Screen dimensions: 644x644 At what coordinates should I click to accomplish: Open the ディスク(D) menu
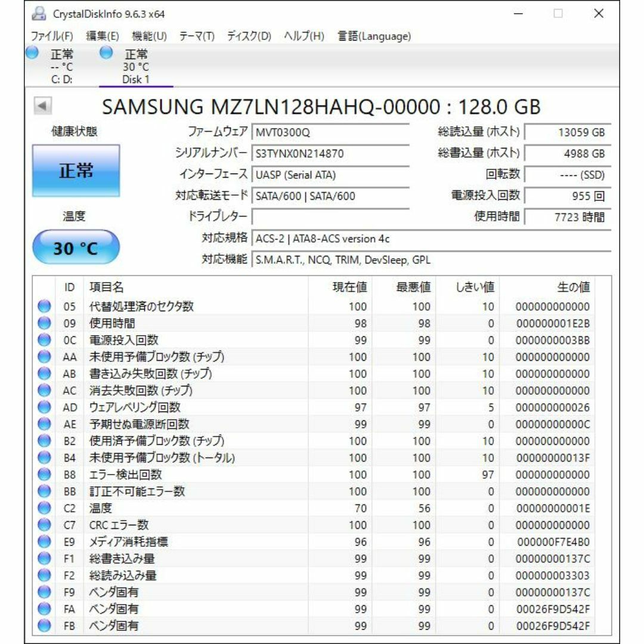point(249,36)
